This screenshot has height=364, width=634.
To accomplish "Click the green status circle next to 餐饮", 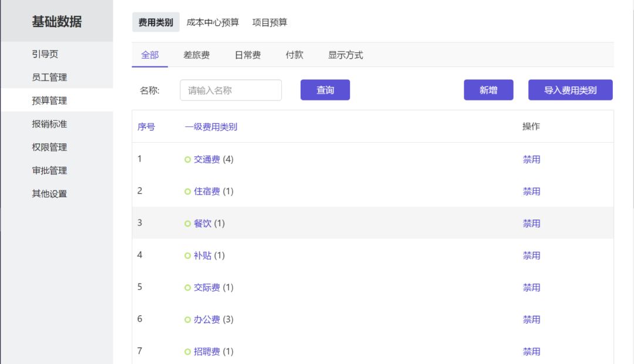I will point(188,224).
